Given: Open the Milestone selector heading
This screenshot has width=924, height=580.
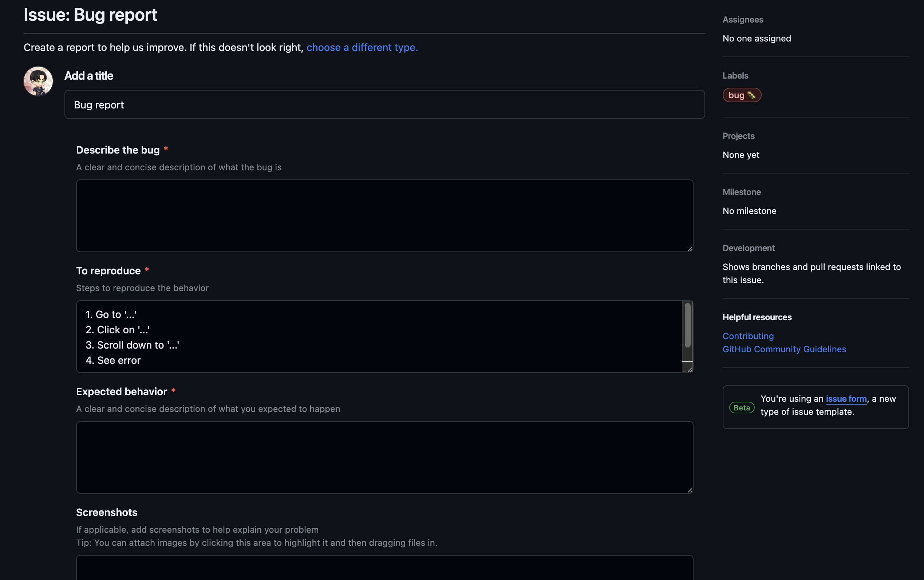Looking at the screenshot, I should tap(741, 192).
